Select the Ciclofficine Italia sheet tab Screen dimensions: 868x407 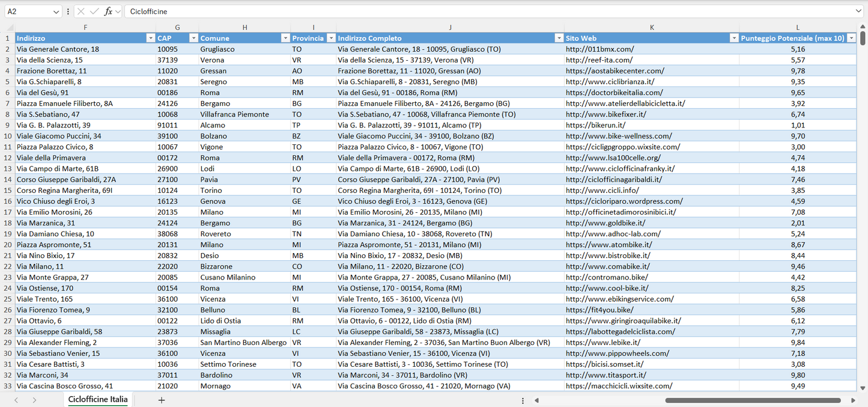98,400
